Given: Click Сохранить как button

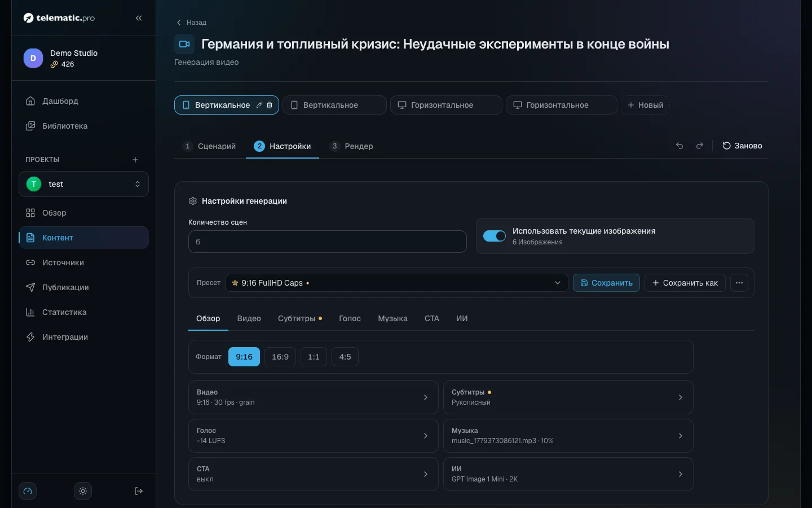Looking at the screenshot, I should pyautogui.click(x=685, y=283).
